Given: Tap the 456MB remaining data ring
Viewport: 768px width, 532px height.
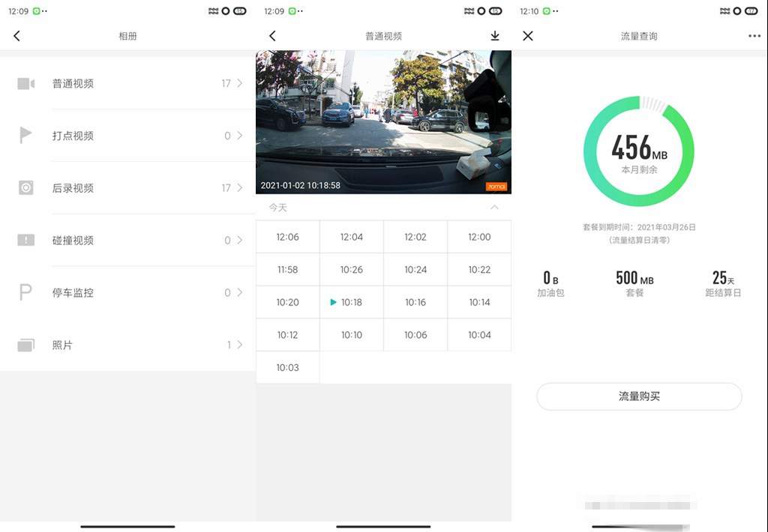Looking at the screenshot, I should pos(639,151).
